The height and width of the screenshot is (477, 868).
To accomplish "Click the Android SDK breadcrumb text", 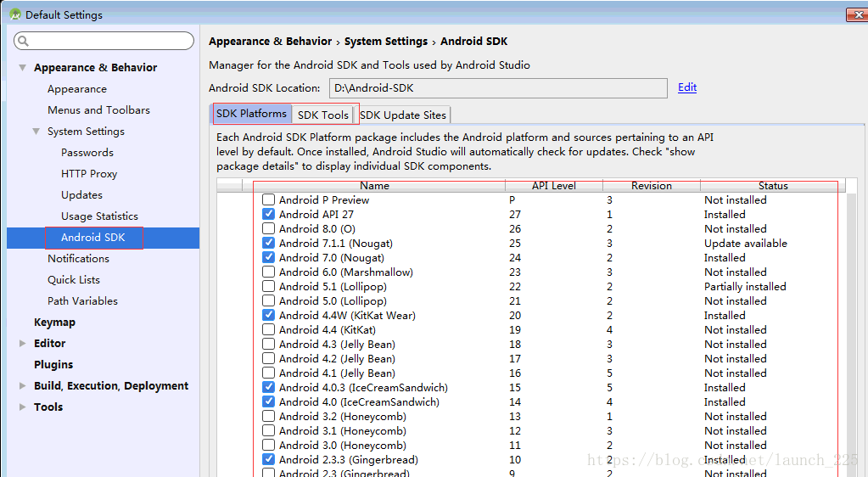I will (473, 42).
